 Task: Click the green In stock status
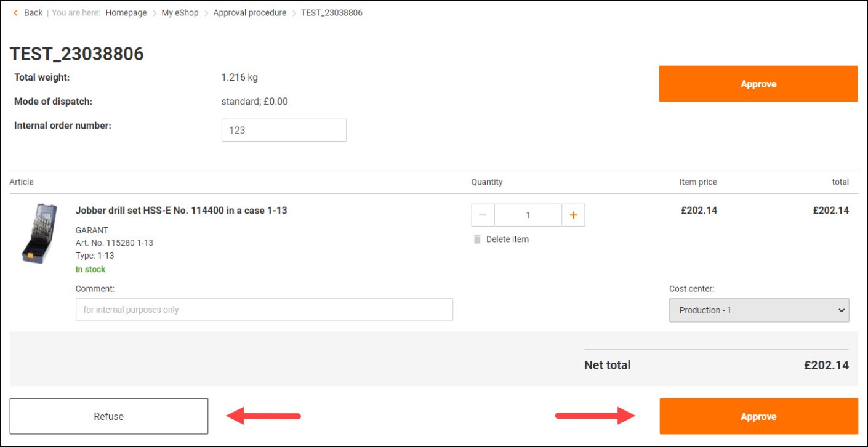(x=90, y=270)
